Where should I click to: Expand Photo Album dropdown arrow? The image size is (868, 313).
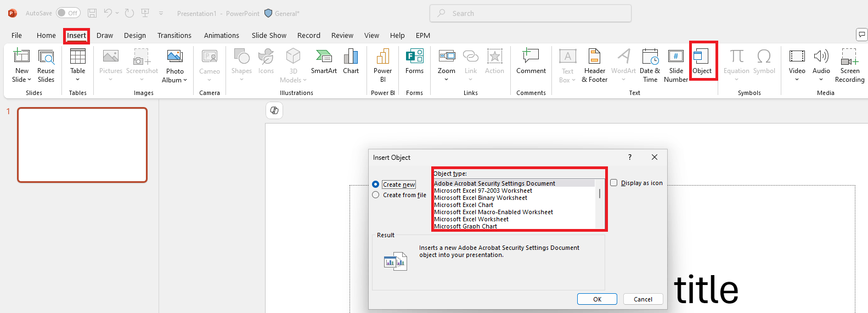[185, 80]
